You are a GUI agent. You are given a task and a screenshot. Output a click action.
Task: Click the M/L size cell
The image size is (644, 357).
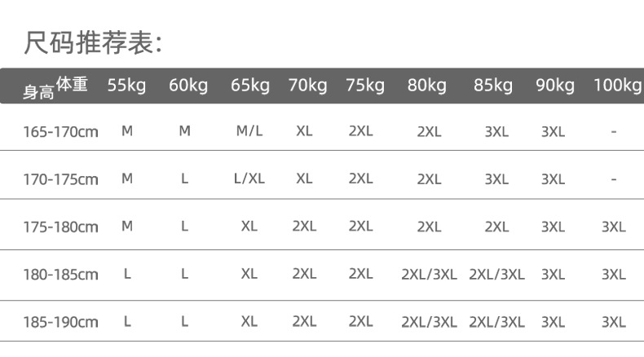[249, 131]
